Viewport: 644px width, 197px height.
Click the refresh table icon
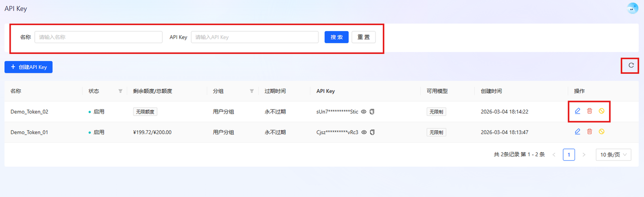pos(631,65)
